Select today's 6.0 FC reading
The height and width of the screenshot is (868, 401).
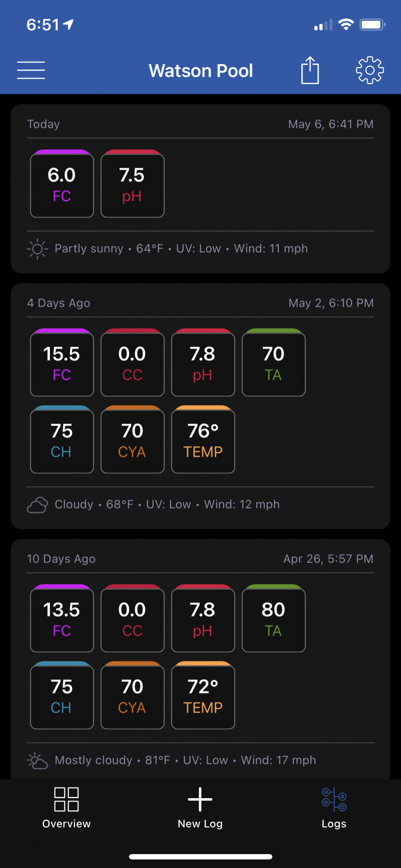click(x=62, y=184)
